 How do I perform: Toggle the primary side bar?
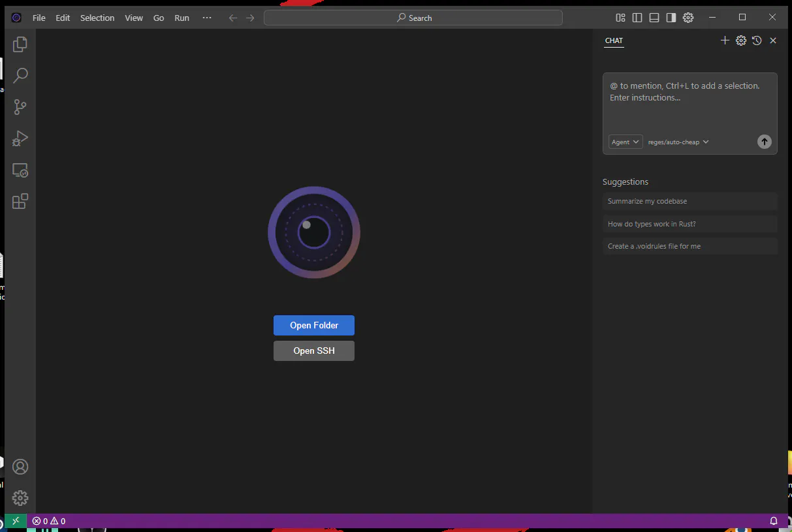tap(637, 18)
